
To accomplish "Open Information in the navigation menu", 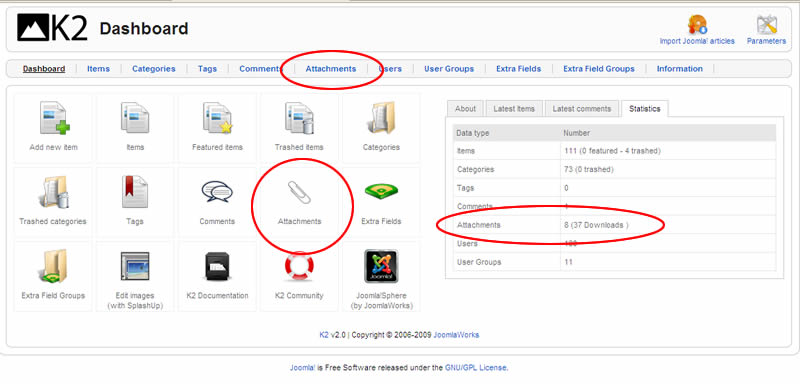I will (680, 69).
